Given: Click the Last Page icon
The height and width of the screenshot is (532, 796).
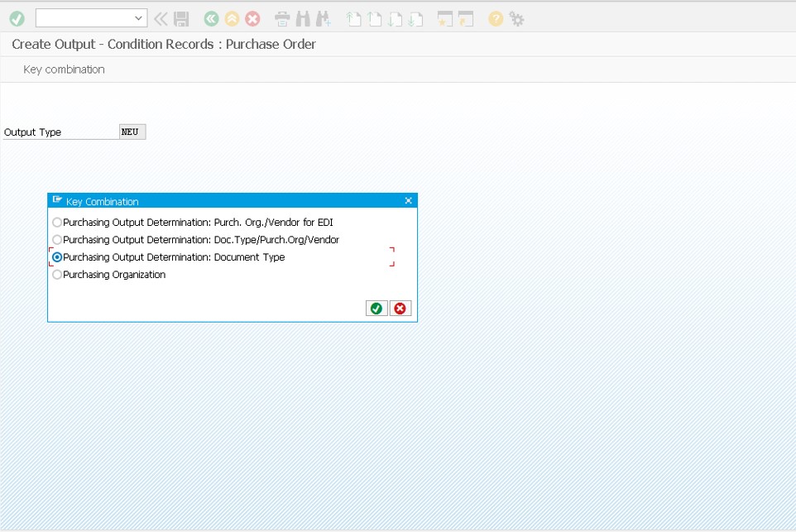Looking at the screenshot, I should point(415,19).
